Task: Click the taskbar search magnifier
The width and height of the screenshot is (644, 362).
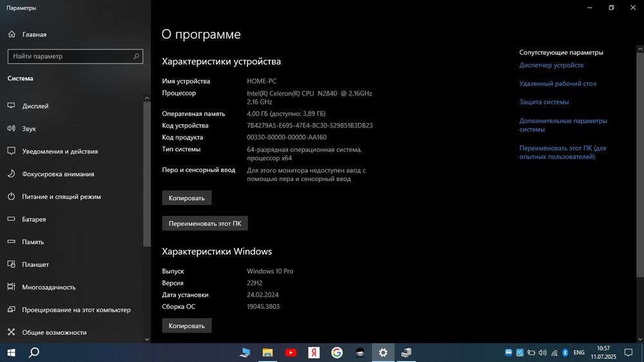Action: (34, 352)
